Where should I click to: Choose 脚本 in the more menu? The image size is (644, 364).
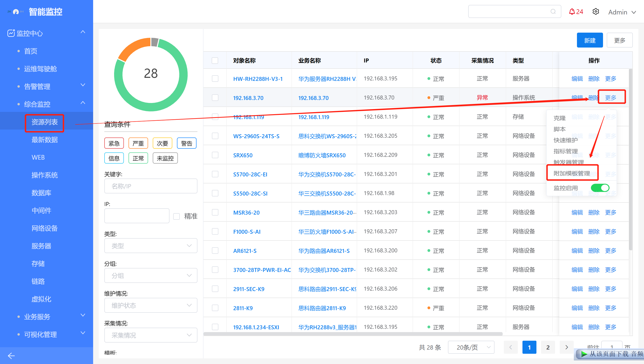(x=559, y=129)
